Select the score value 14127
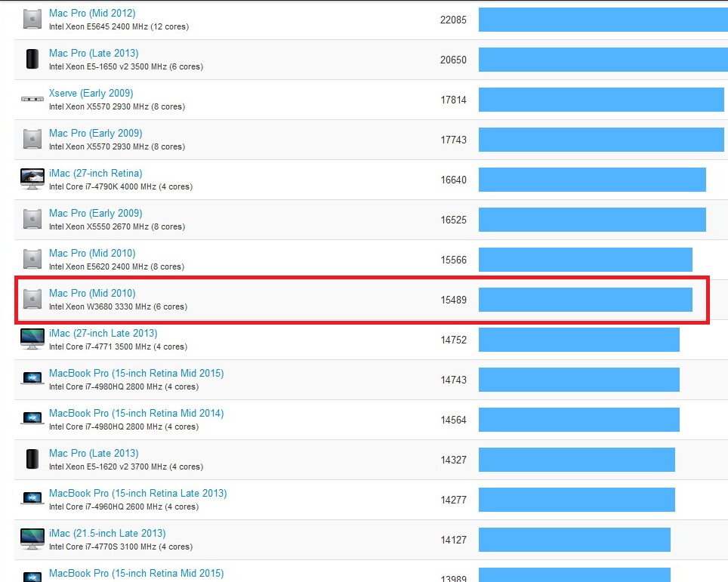728x582 pixels. [x=453, y=540]
